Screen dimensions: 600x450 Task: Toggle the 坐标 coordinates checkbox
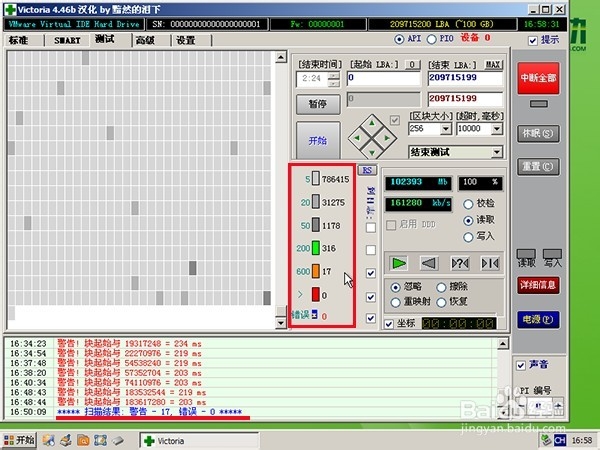click(x=389, y=324)
